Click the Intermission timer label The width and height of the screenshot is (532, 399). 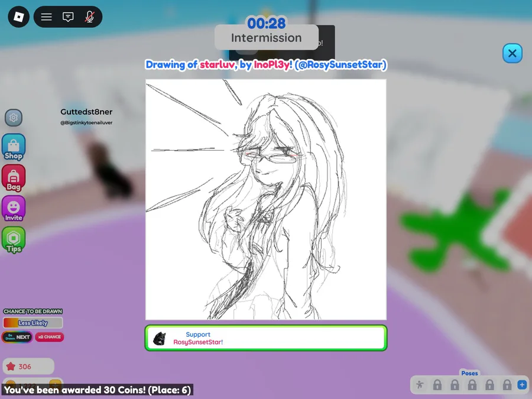click(x=267, y=38)
